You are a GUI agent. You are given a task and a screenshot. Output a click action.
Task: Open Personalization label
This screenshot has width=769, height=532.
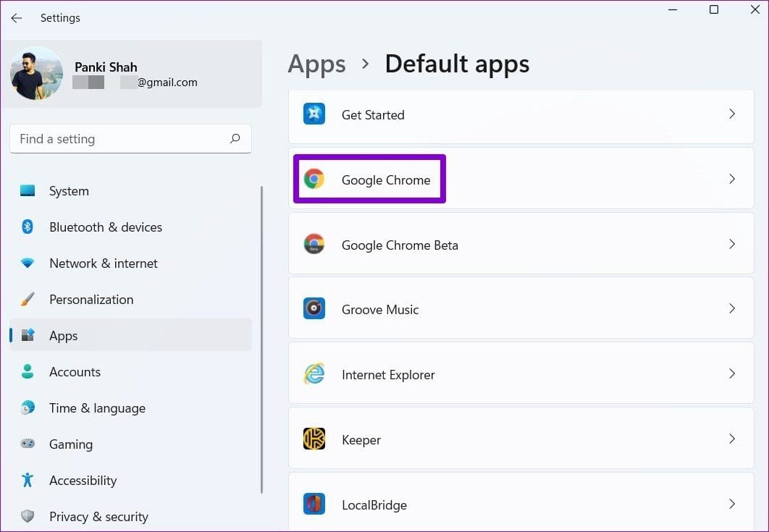click(x=91, y=300)
